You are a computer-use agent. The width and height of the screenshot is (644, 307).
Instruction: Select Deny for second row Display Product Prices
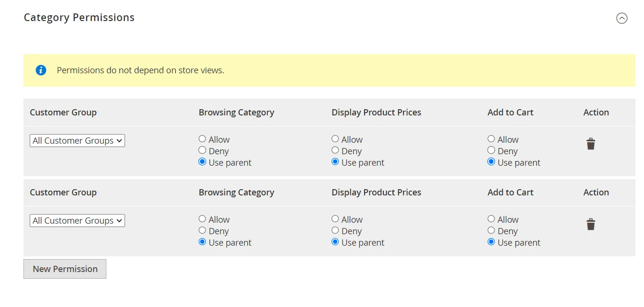pos(335,230)
